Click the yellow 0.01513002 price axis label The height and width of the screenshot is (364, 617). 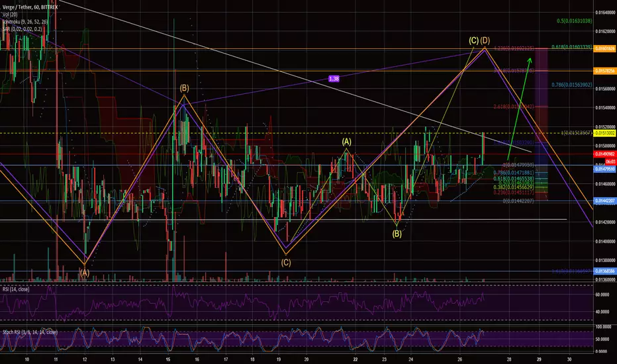click(x=604, y=134)
